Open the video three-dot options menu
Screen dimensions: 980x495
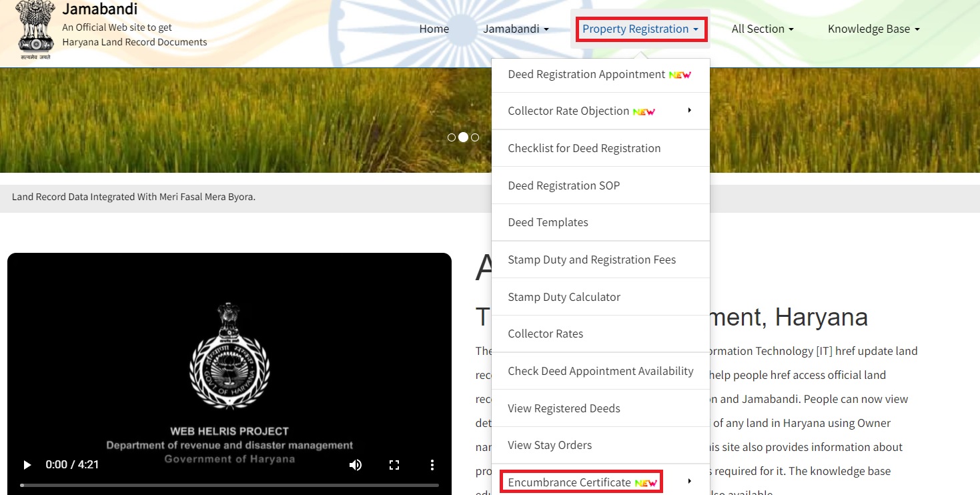point(432,465)
